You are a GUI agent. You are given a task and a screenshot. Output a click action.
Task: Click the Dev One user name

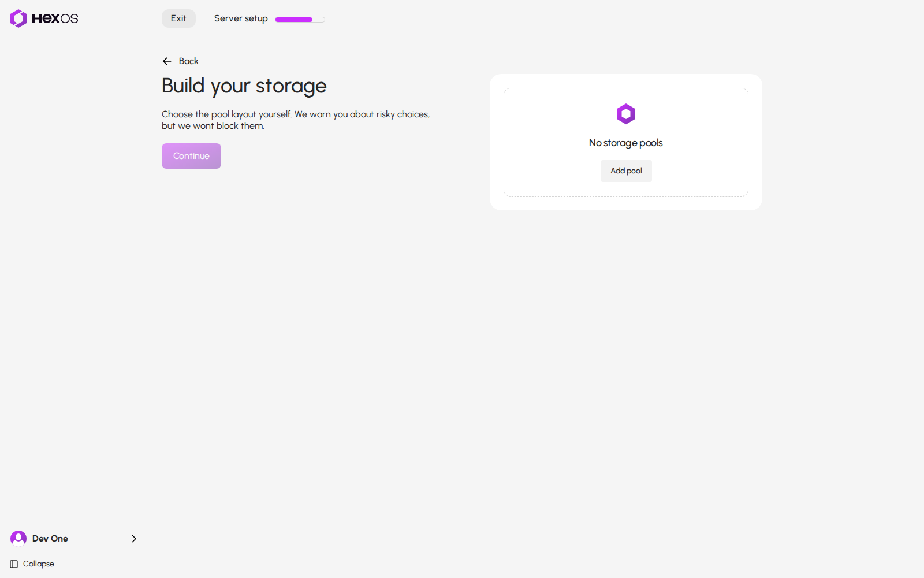point(50,539)
